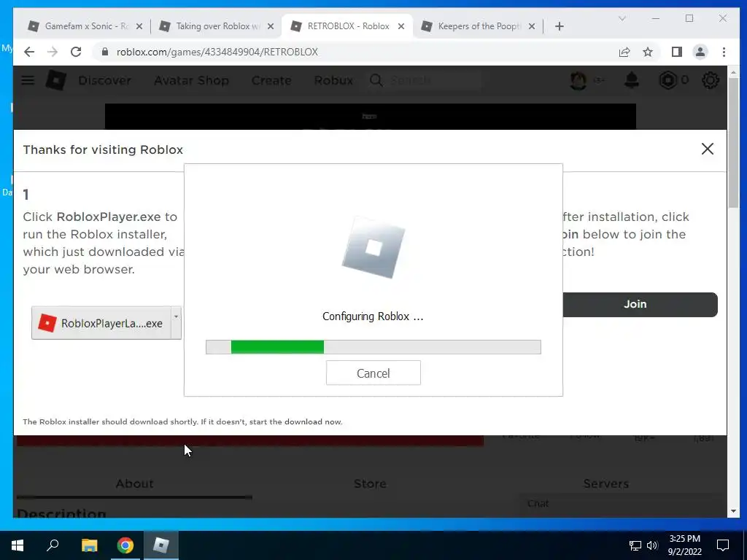Screen dimensions: 747x560
Task: Select the Servers tab
Action: 606,484
